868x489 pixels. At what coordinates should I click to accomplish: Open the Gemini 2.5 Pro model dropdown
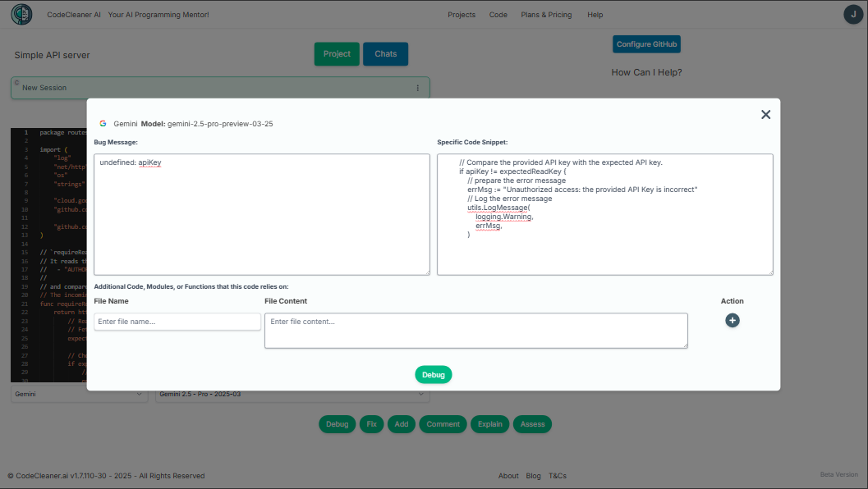pyautogui.click(x=292, y=394)
